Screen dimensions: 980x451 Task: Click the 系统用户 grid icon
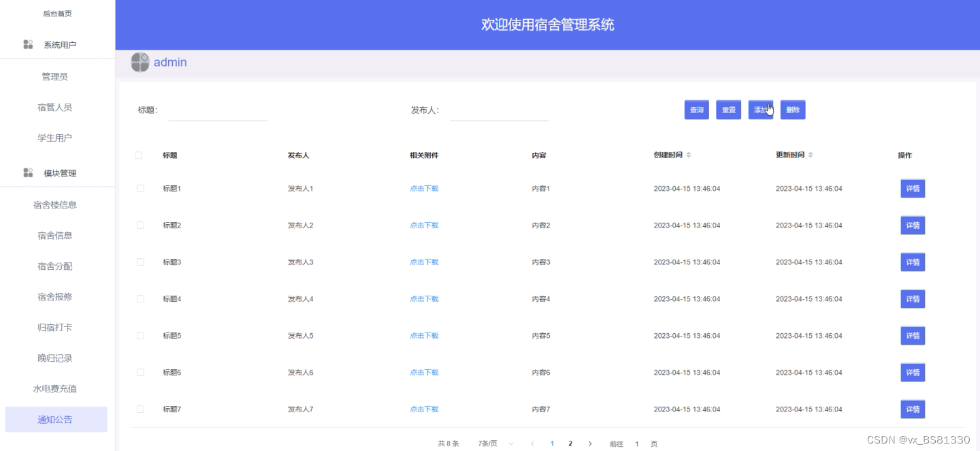28,44
